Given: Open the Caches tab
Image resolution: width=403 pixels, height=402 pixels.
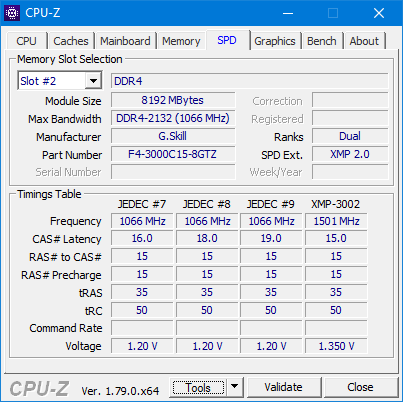Looking at the screenshot, I should (71, 41).
